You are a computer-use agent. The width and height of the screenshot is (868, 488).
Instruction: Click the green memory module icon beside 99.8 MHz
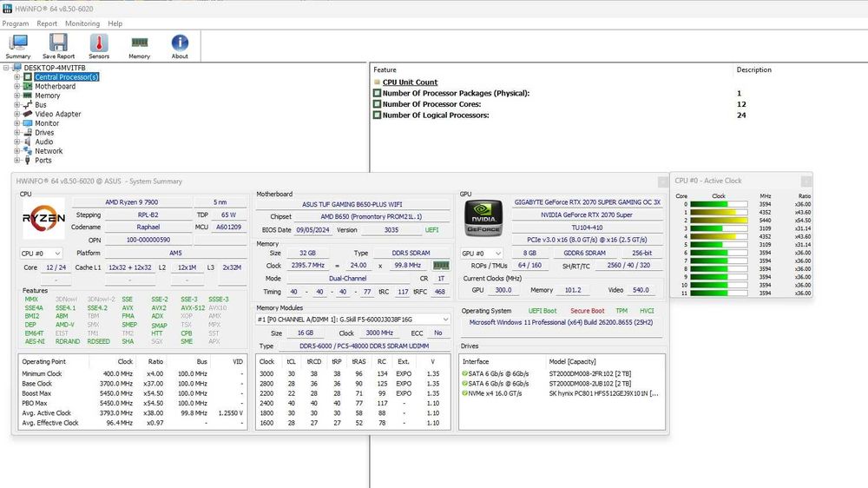(441, 266)
